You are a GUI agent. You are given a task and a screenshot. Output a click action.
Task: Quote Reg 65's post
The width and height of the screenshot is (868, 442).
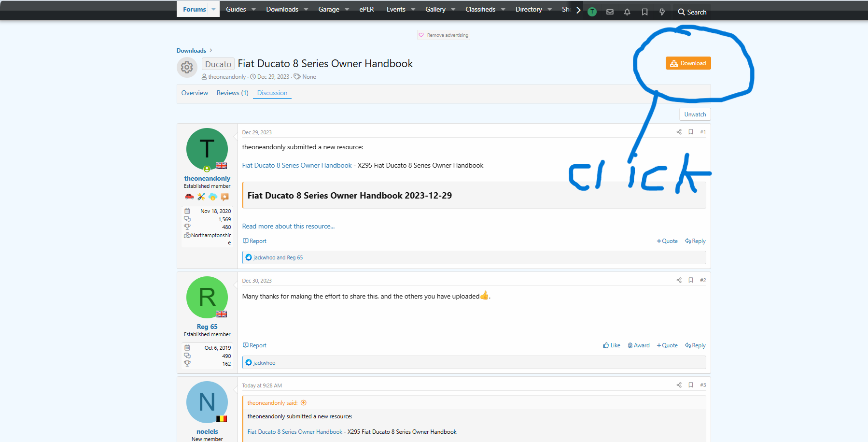pyautogui.click(x=667, y=345)
